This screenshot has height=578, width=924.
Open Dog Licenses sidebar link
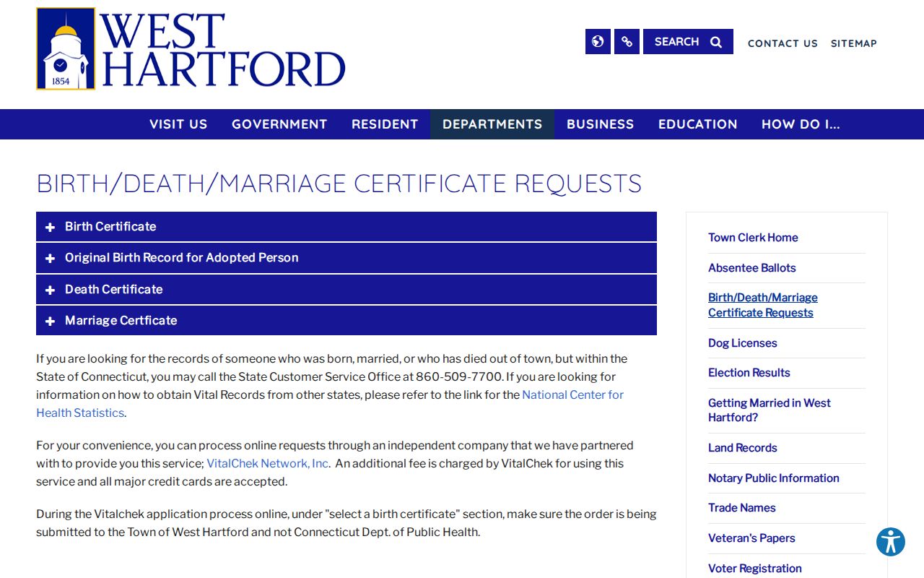(x=742, y=343)
